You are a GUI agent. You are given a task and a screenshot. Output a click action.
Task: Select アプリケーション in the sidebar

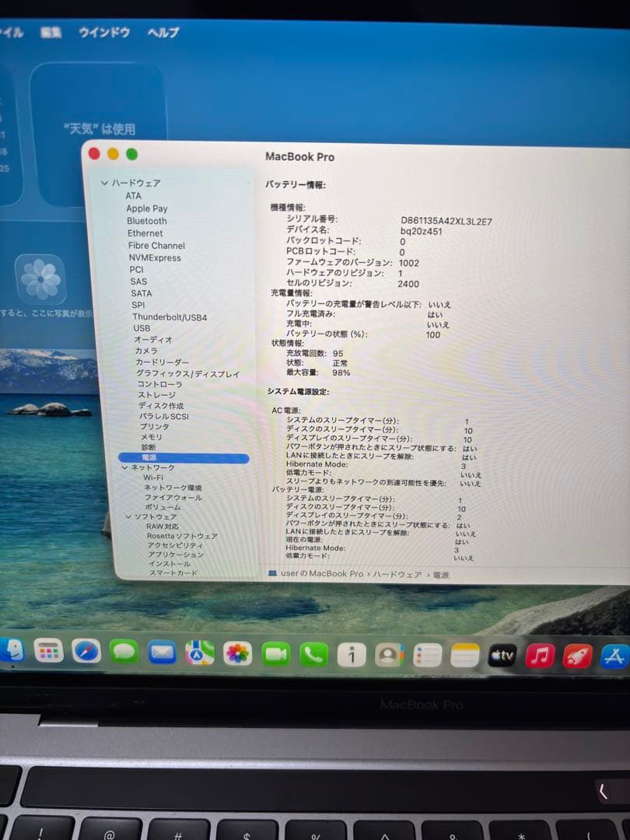177,555
